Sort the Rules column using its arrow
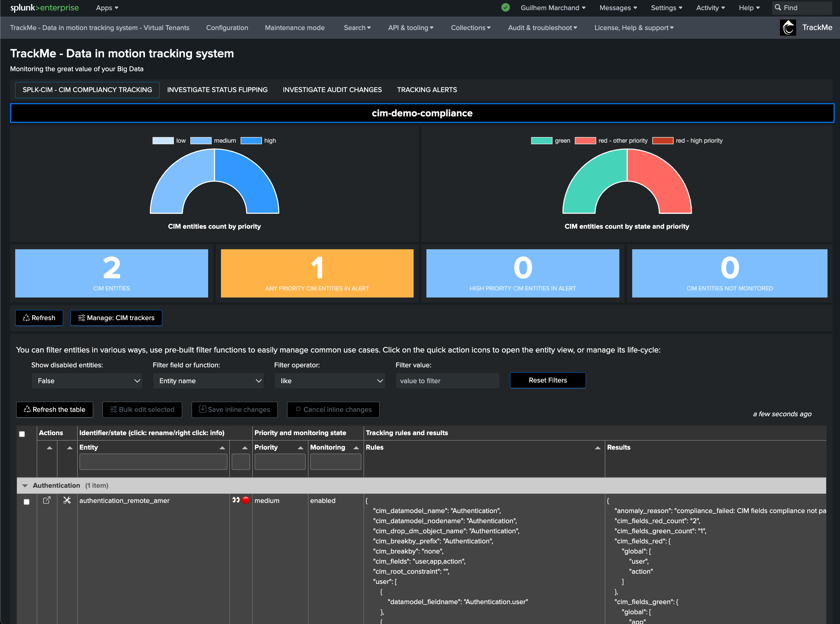Viewport: 840px width, 624px height. (x=597, y=448)
